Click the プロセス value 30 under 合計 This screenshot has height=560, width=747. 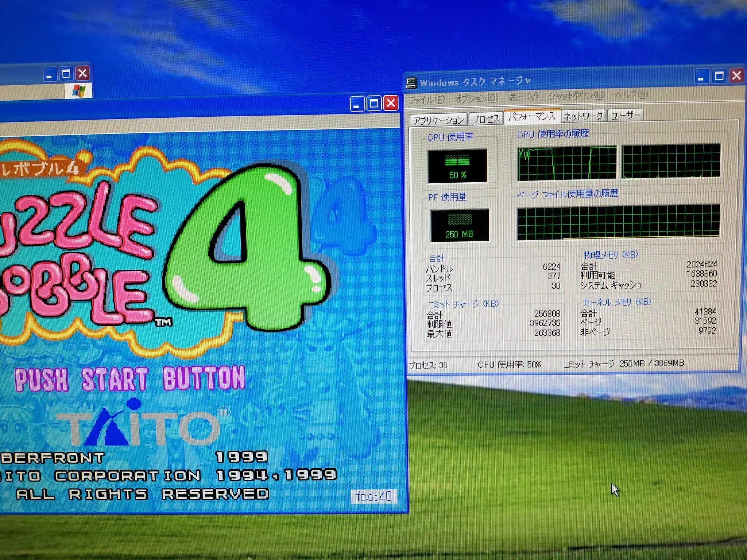point(556,286)
